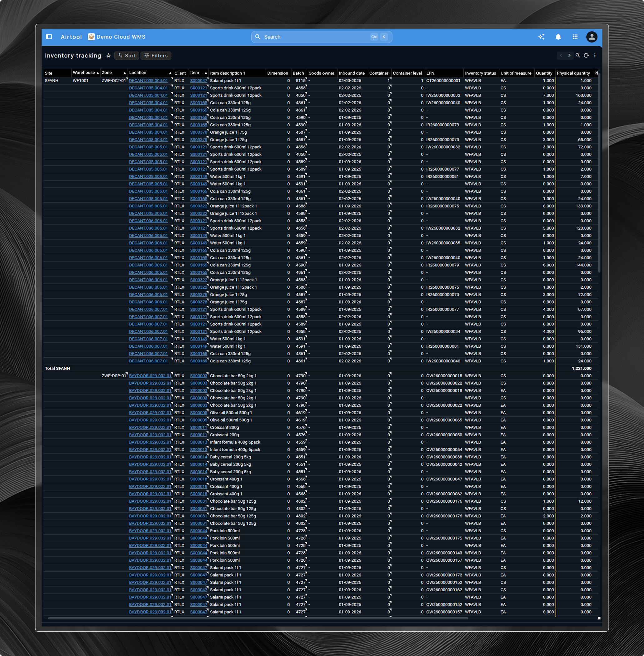The width and height of the screenshot is (644, 656).
Task: Open the apps grid launcher
Action: click(x=575, y=37)
